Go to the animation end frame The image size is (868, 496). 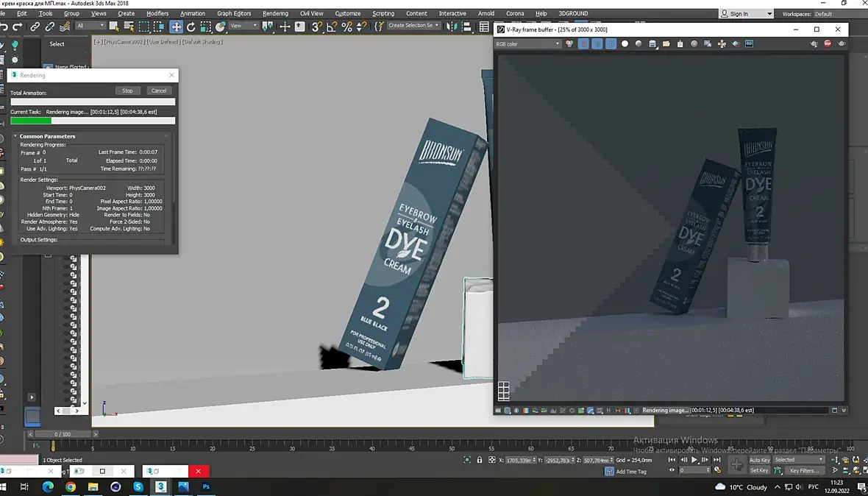[716, 459]
